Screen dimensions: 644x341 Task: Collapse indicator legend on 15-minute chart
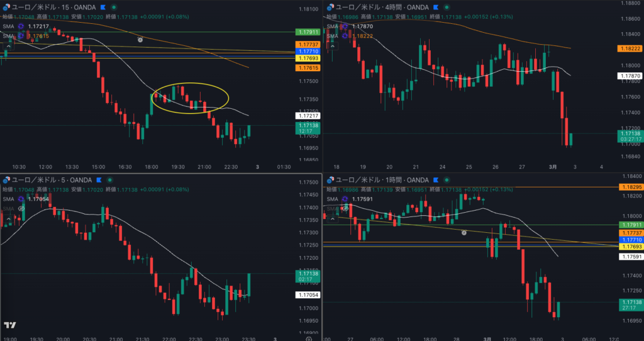9,45
